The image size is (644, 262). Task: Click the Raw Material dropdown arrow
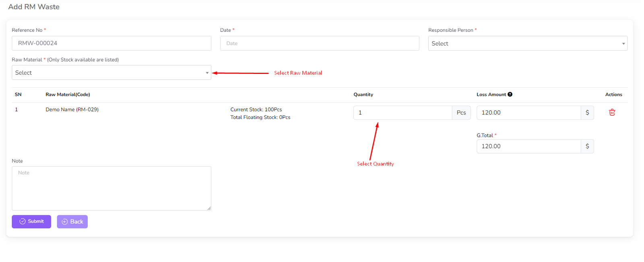(207, 73)
